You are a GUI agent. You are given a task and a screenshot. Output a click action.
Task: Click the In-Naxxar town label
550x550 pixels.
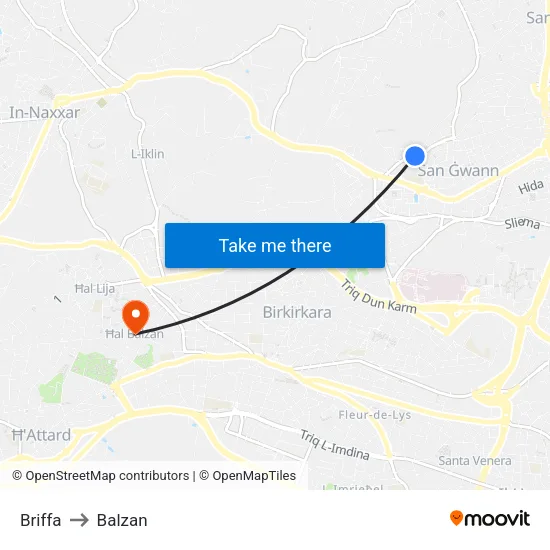[45, 113]
